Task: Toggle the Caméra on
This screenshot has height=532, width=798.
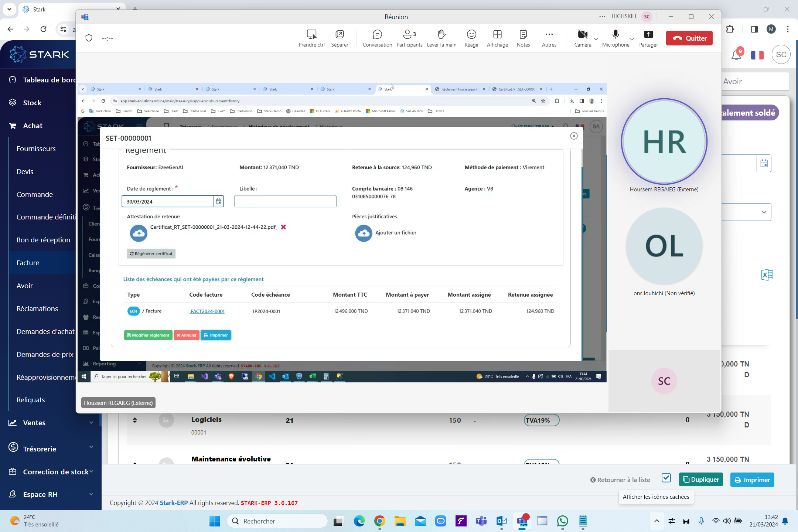Action: pyautogui.click(x=583, y=38)
